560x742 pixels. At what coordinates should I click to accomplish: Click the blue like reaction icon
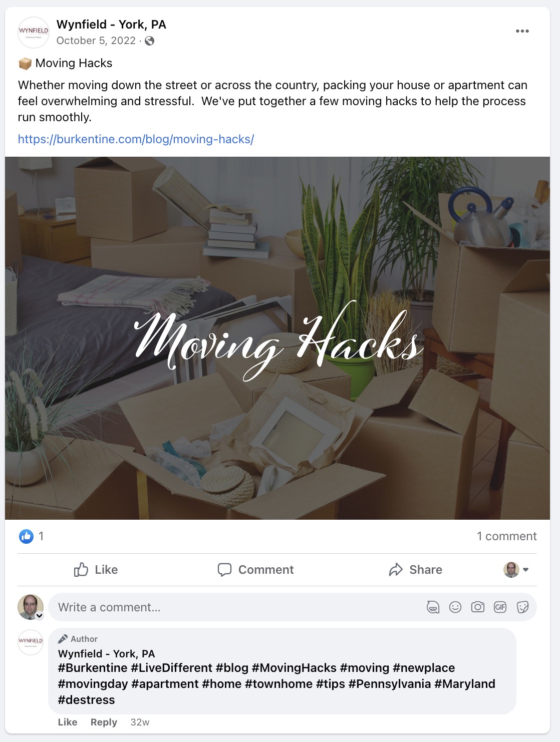(26, 536)
